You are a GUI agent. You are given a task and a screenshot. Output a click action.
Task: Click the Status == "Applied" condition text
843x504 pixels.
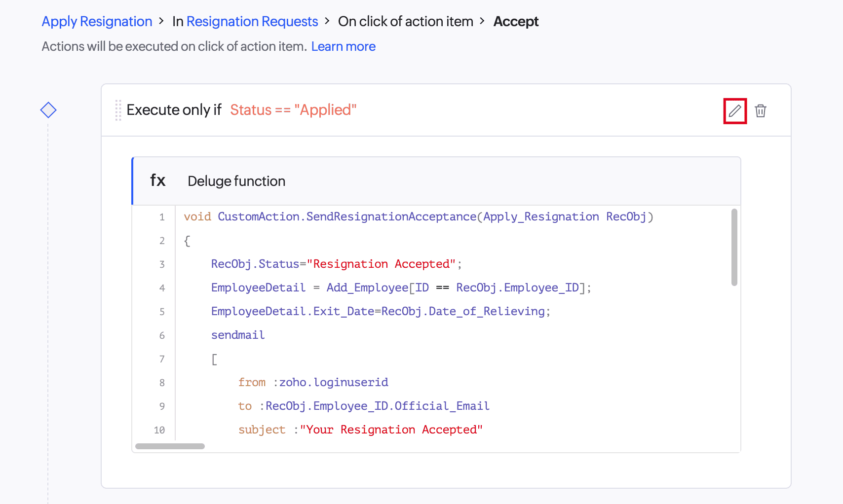[x=293, y=110]
